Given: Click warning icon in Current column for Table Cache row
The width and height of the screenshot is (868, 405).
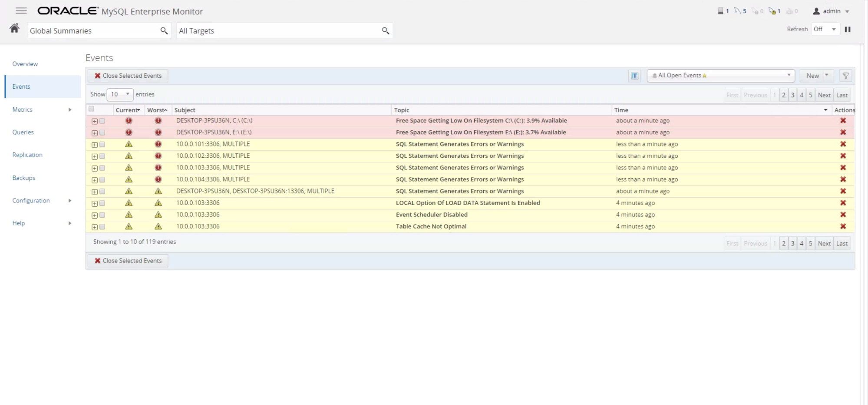Looking at the screenshot, I should click(x=129, y=226).
